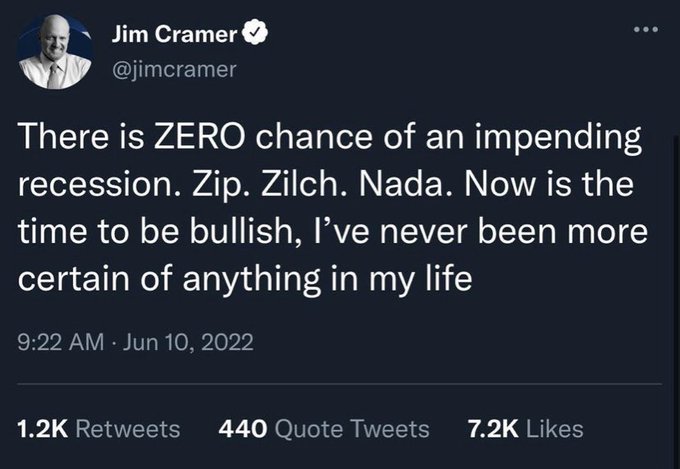View the 440 Quote Tweets list
The image size is (680, 469).
coord(324,429)
